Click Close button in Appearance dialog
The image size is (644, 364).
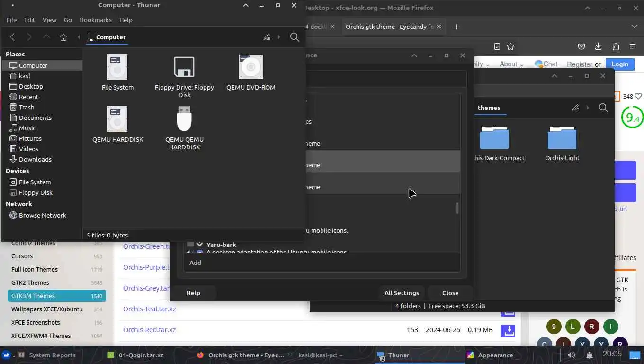(x=450, y=293)
